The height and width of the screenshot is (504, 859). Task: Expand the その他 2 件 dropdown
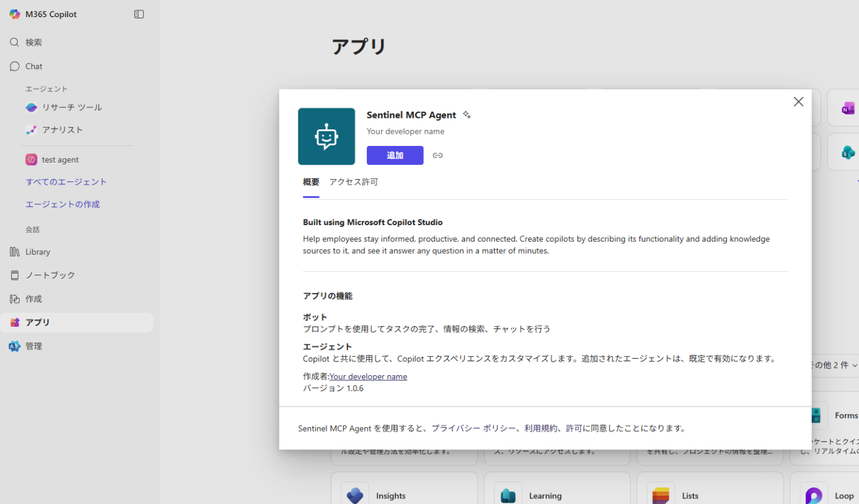coord(834,365)
